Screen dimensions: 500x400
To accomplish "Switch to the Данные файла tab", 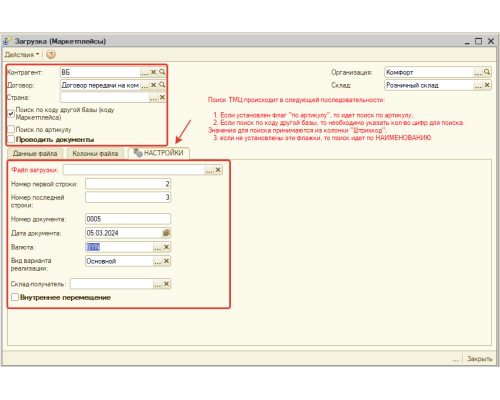I will pos(35,154).
